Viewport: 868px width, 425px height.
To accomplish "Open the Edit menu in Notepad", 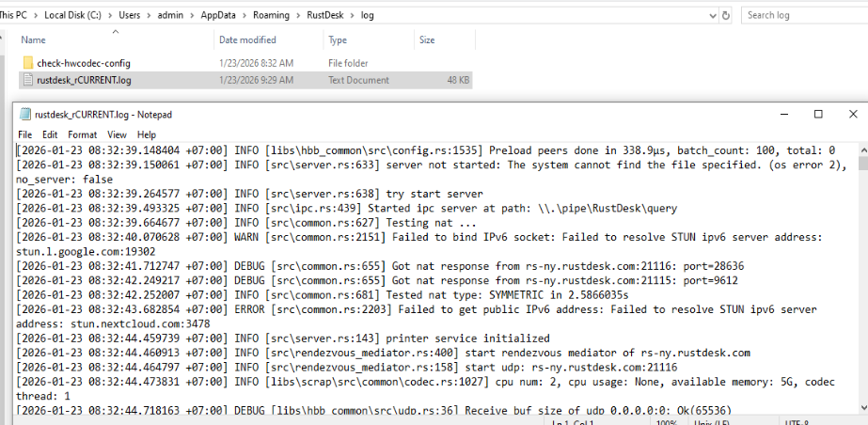I will click(50, 134).
